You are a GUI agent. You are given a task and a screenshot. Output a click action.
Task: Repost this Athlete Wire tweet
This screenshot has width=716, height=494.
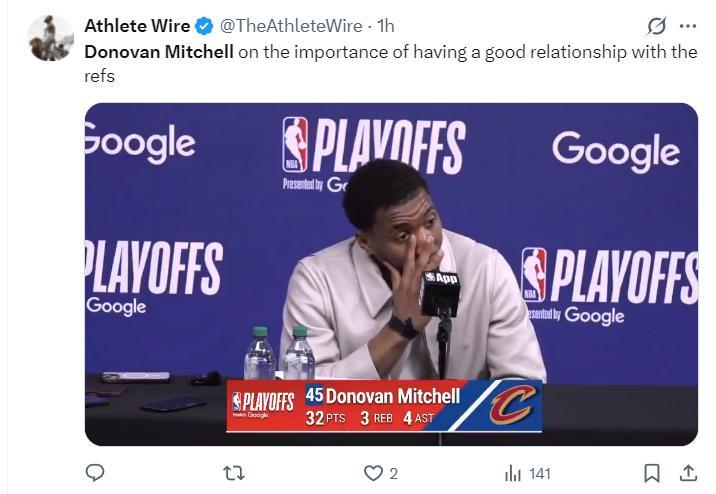tap(235, 472)
